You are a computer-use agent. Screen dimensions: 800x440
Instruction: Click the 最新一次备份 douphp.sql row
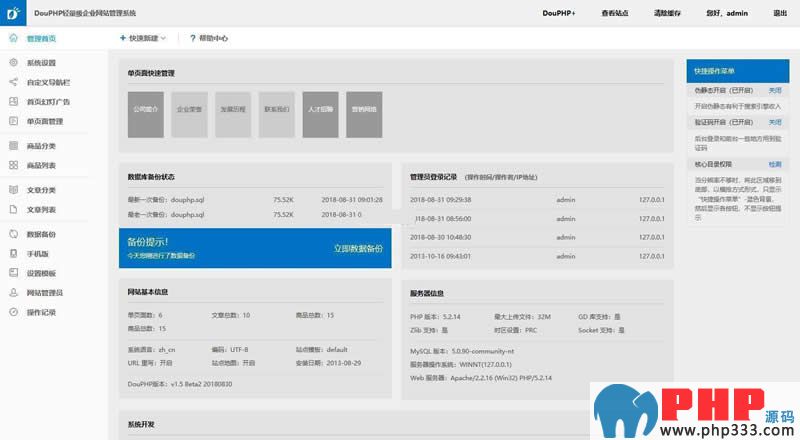255,200
